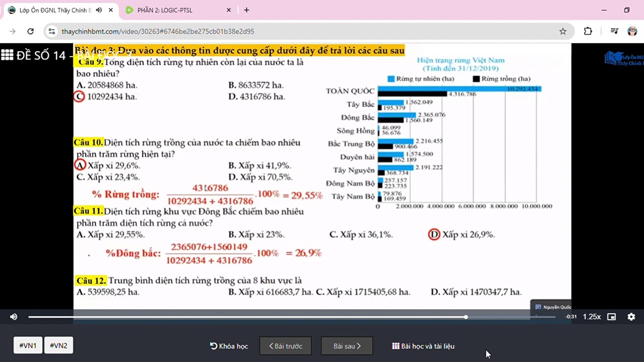Click answer D. Xấp xỉ 70,5%.
The image size is (644, 362).
tap(260, 177)
